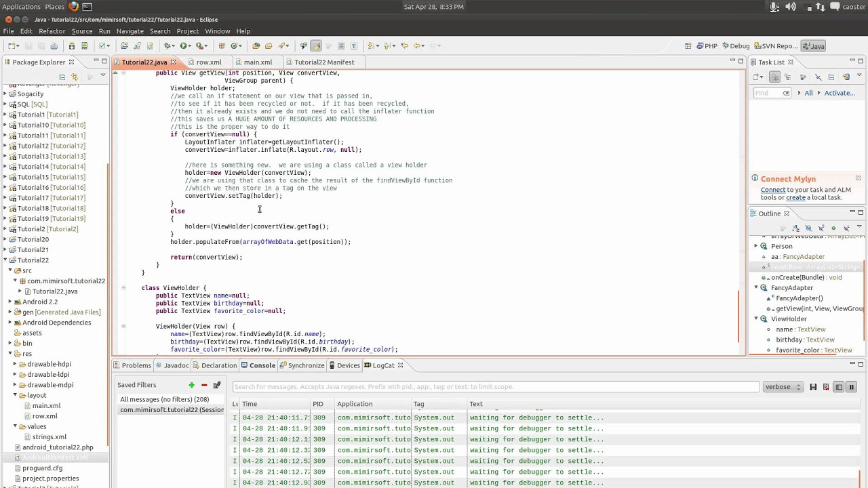The height and width of the screenshot is (488, 868).
Task: Switch to the row.xml editor tab
Action: click(x=209, y=62)
